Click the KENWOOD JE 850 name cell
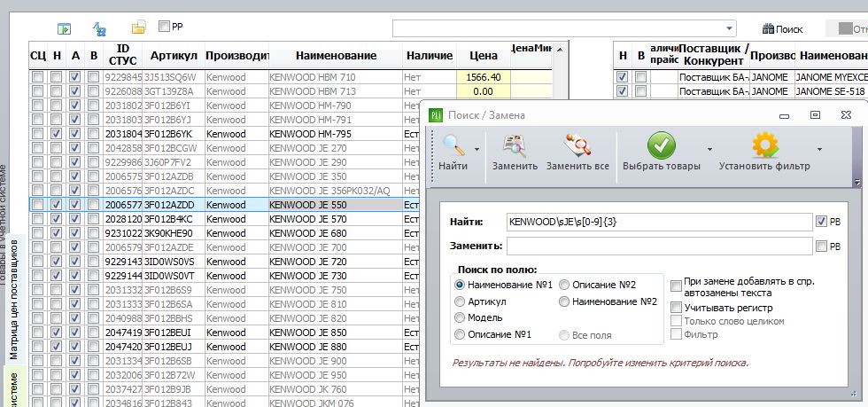This screenshot has width=868, height=407. point(336,333)
